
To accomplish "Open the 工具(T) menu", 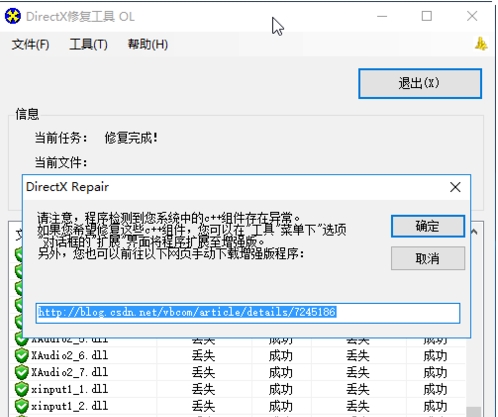I will pyautogui.click(x=88, y=44).
